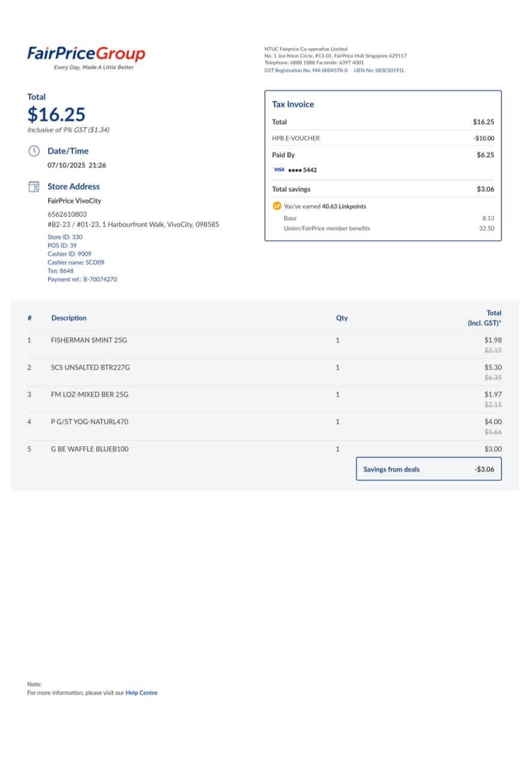The width and height of the screenshot is (532, 769).
Task: Click the Store ID: 330 text
Action: click(65, 237)
